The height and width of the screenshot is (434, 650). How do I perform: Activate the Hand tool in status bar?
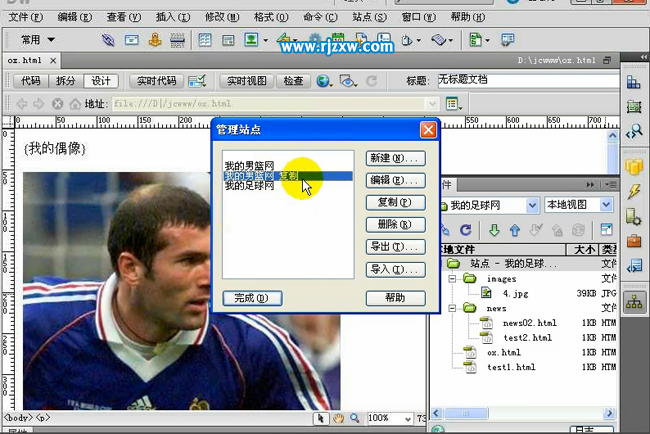click(x=338, y=419)
